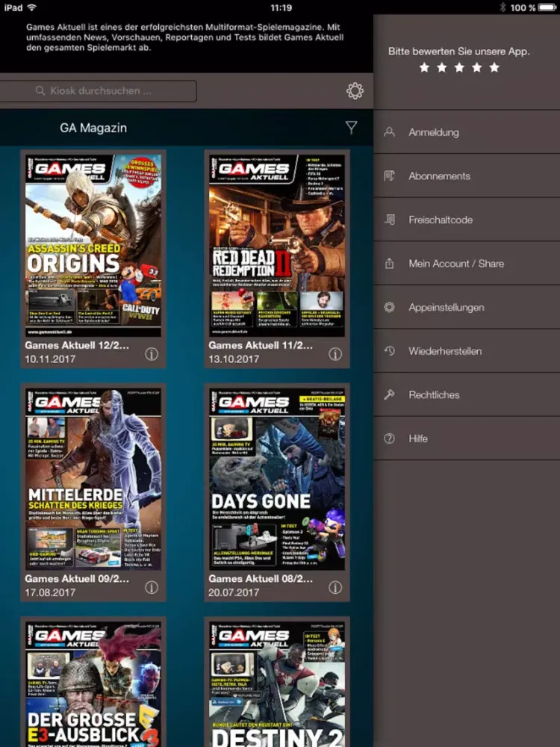Tap the Mein Account share icon
560x747 pixels.
[389, 264]
